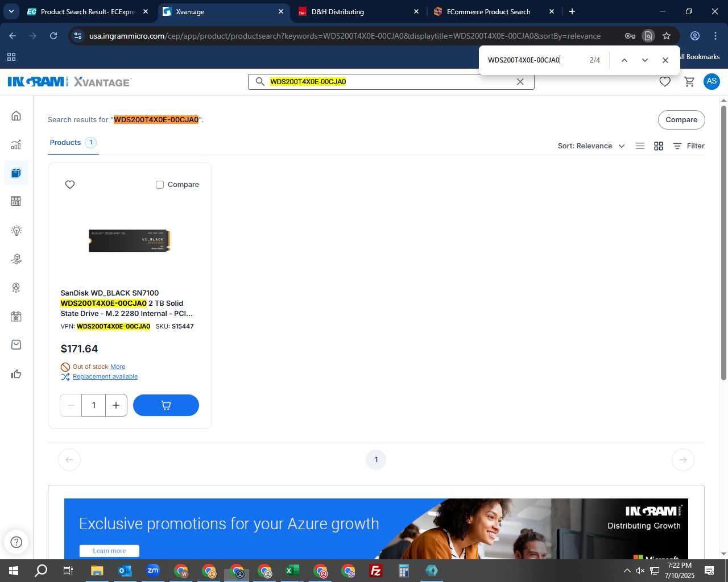Switch to list view layout
728x582 pixels.
click(640, 146)
